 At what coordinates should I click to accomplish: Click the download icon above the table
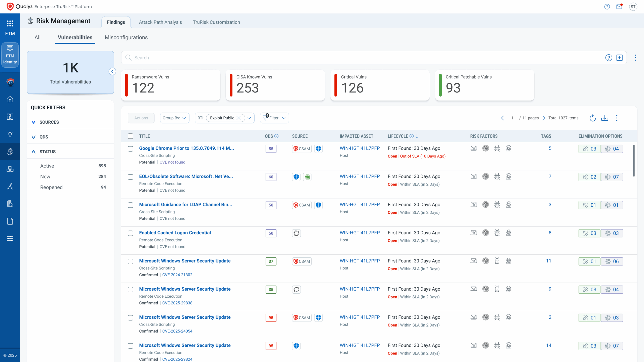[605, 118]
